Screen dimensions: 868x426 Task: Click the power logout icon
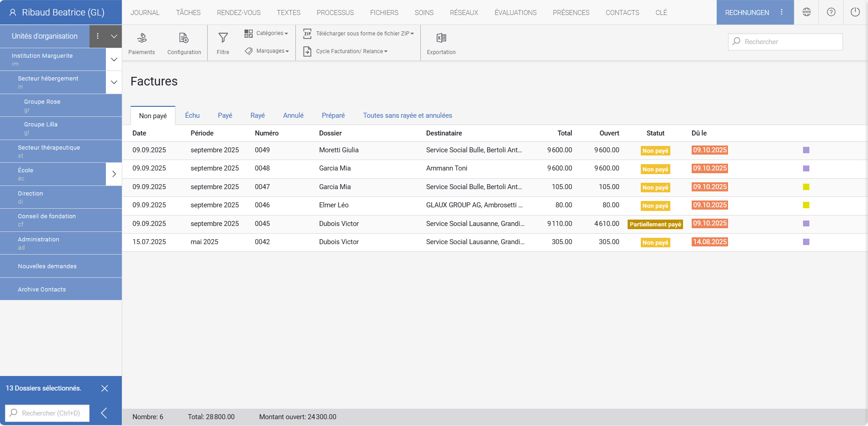coord(855,12)
